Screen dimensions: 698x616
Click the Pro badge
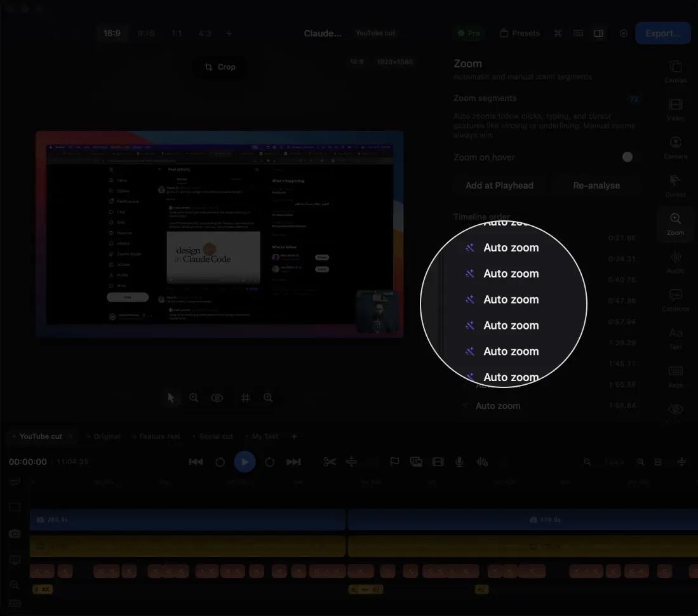469,34
